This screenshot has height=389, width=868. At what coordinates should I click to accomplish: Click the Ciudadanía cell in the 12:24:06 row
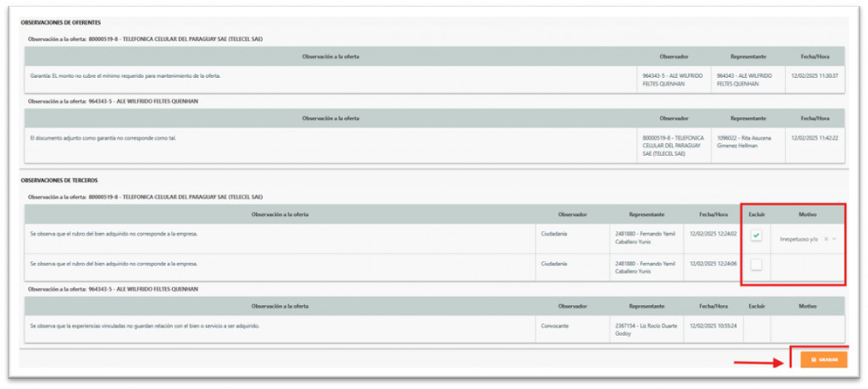coord(556,264)
